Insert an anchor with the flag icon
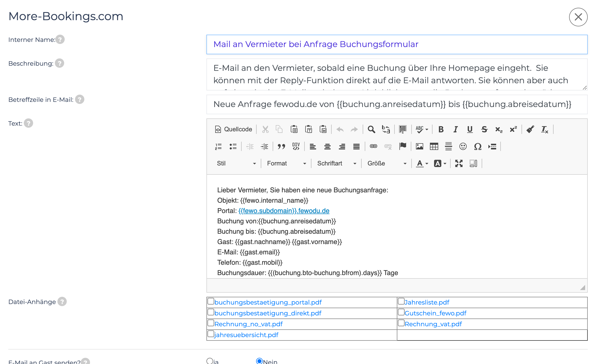Viewport: 596px width, 364px height. 403,147
